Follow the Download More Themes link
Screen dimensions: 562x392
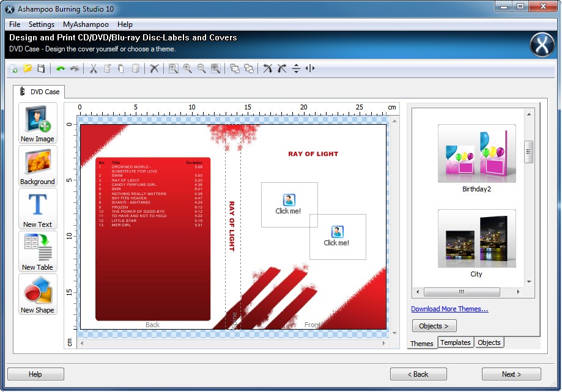pos(449,309)
